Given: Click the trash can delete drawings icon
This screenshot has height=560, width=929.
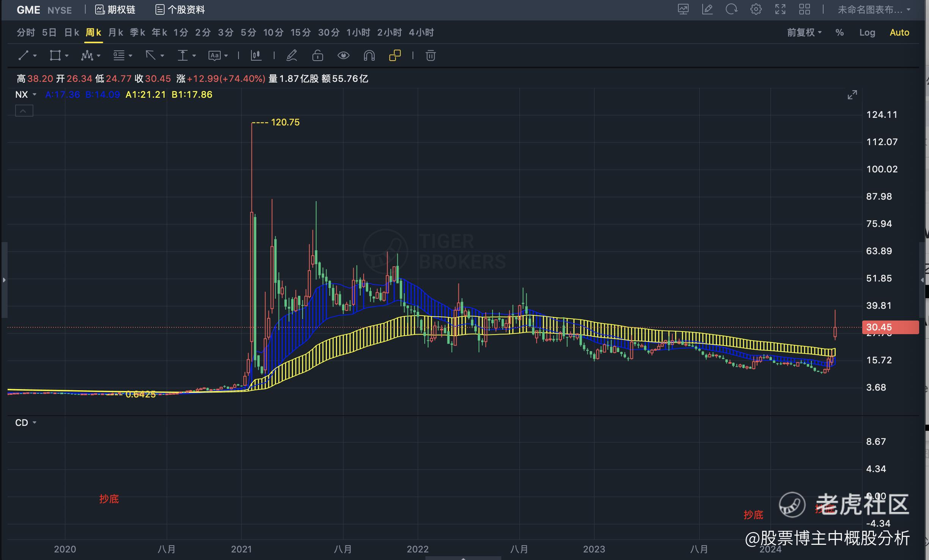Looking at the screenshot, I should coord(430,56).
